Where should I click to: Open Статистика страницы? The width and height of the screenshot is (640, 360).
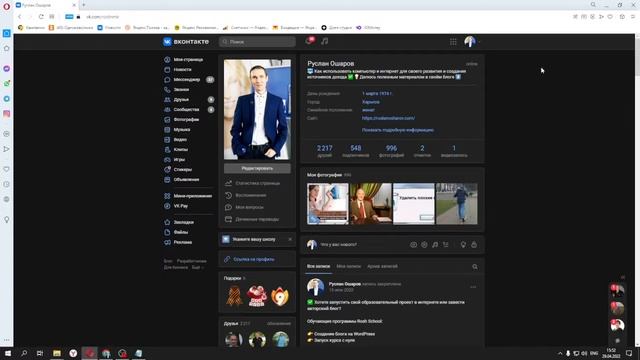[x=257, y=183]
